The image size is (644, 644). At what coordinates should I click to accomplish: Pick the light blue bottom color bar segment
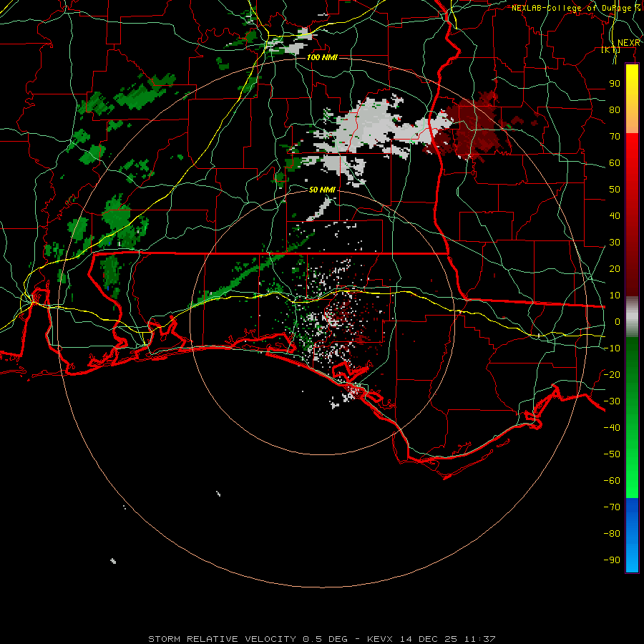[632, 559]
